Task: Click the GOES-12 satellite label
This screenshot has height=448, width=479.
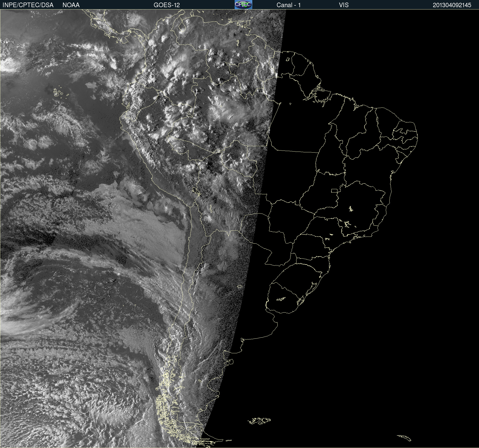Action: coord(167,5)
